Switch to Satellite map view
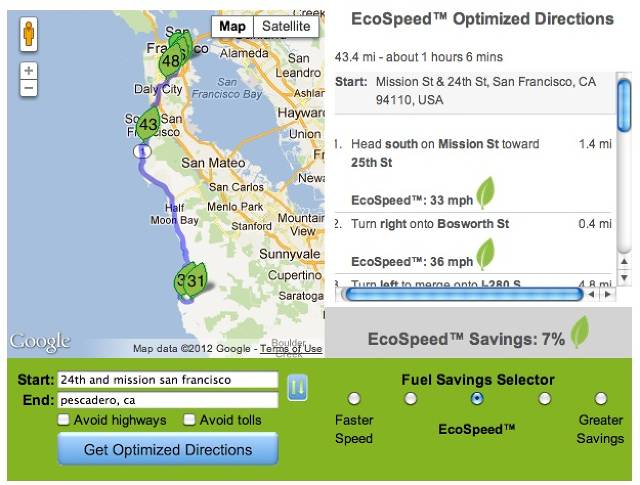The image size is (640, 485). coord(286,27)
